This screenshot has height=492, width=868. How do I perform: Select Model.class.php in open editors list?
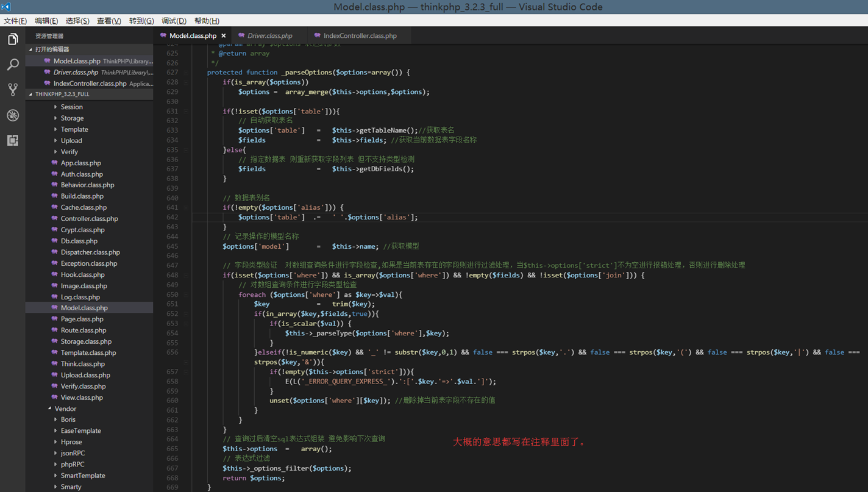[x=89, y=61]
